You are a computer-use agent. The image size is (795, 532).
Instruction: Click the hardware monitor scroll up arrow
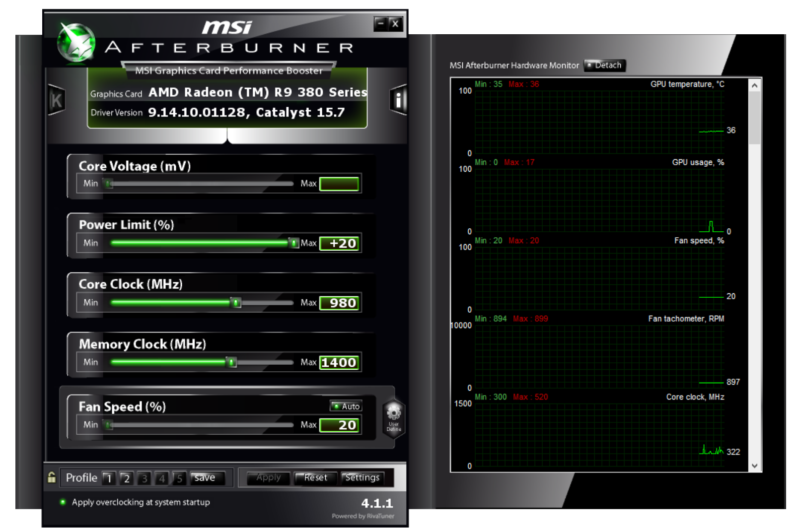[x=754, y=85]
